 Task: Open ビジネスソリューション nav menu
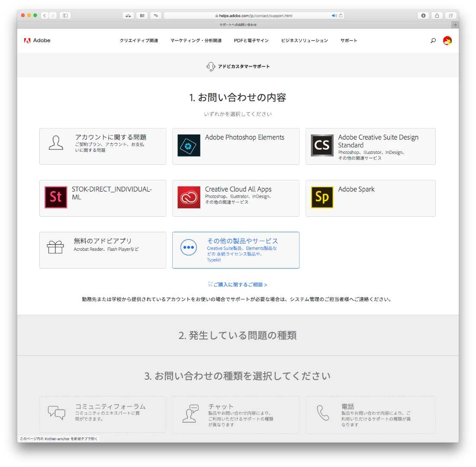pyautogui.click(x=304, y=41)
